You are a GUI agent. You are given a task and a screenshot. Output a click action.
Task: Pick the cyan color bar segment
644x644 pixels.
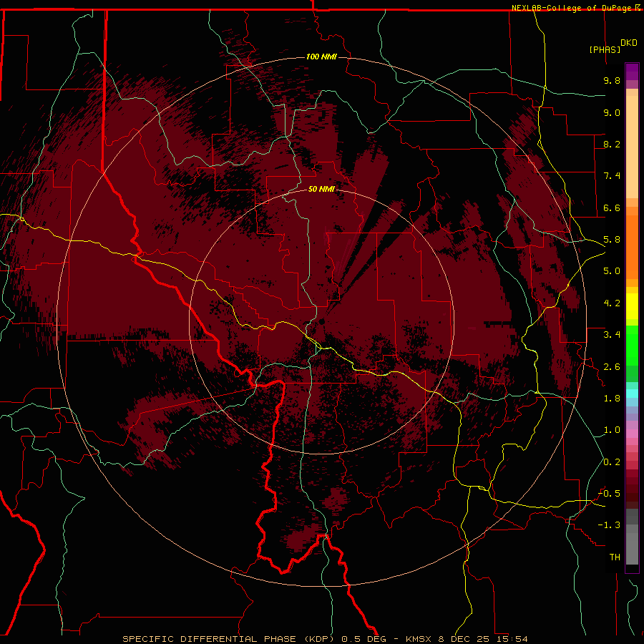pos(632,393)
